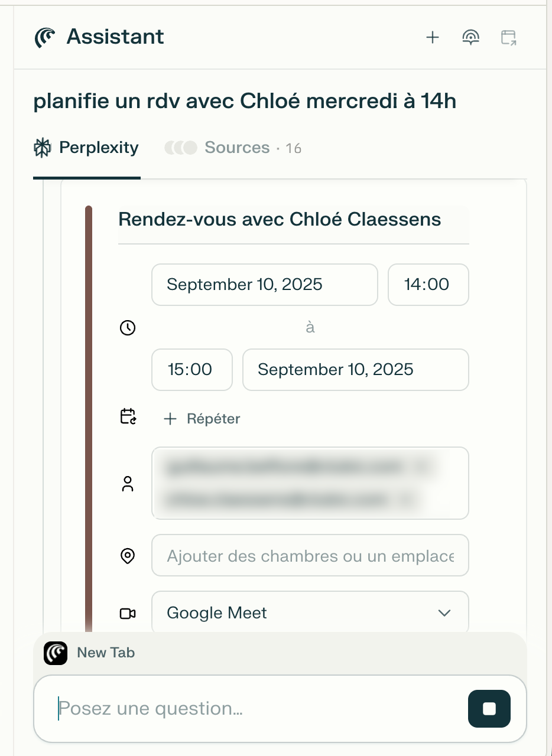
Task: Click the location pin icon
Action: tap(128, 556)
